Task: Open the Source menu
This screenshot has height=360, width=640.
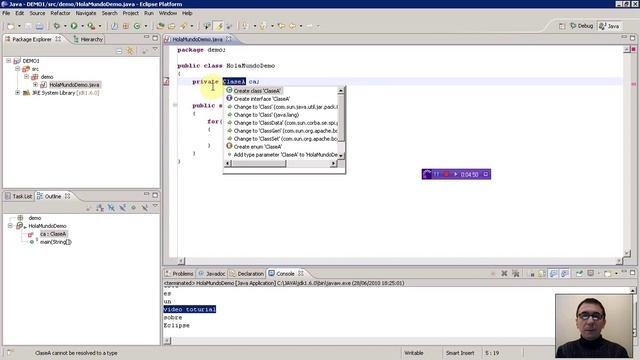Action: (37, 13)
